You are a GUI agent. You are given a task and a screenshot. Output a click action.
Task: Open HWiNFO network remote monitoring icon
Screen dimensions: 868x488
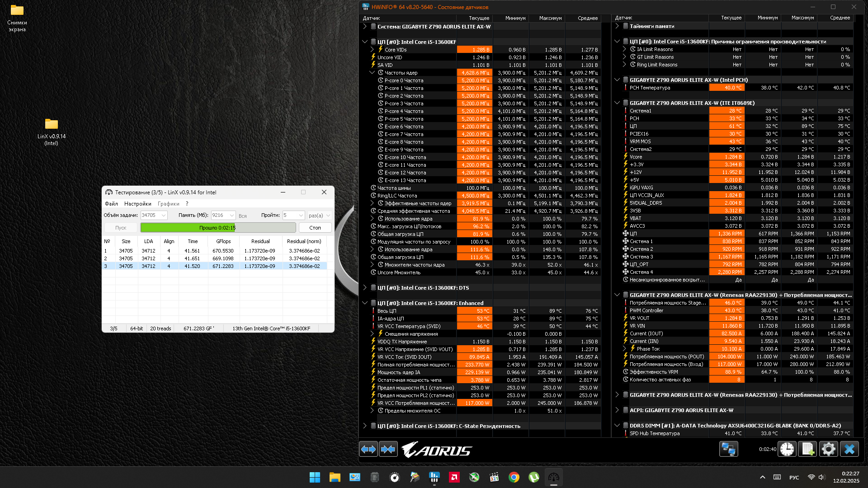[x=728, y=449]
